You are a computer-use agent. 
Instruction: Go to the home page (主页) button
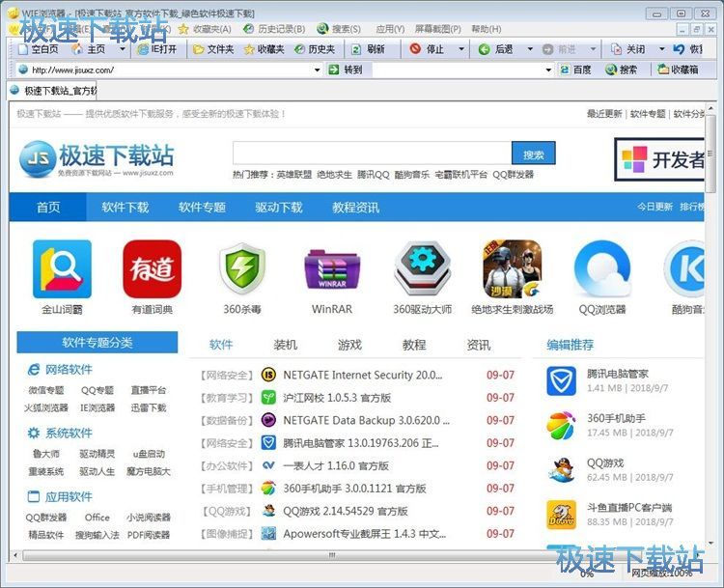(x=91, y=49)
